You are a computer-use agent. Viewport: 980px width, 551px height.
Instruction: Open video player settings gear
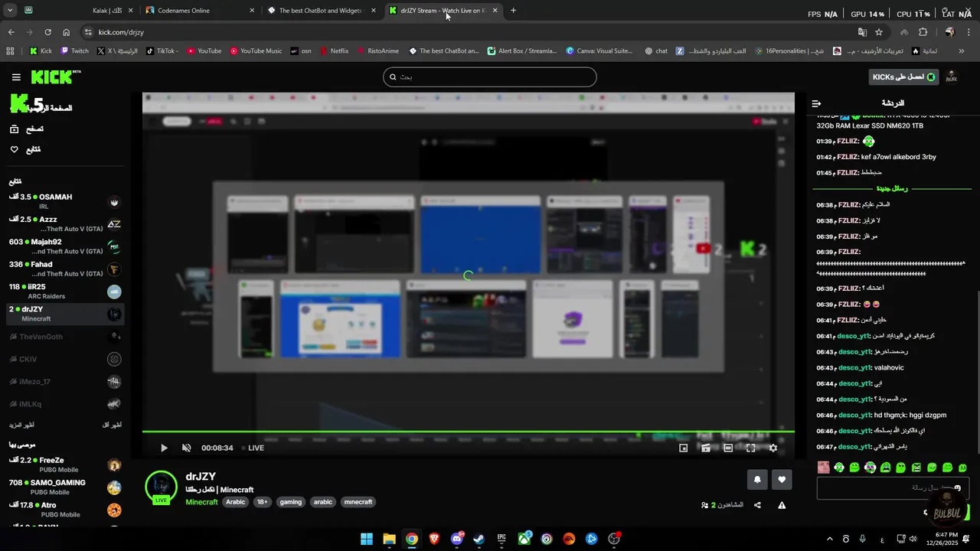(x=773, y=448)
